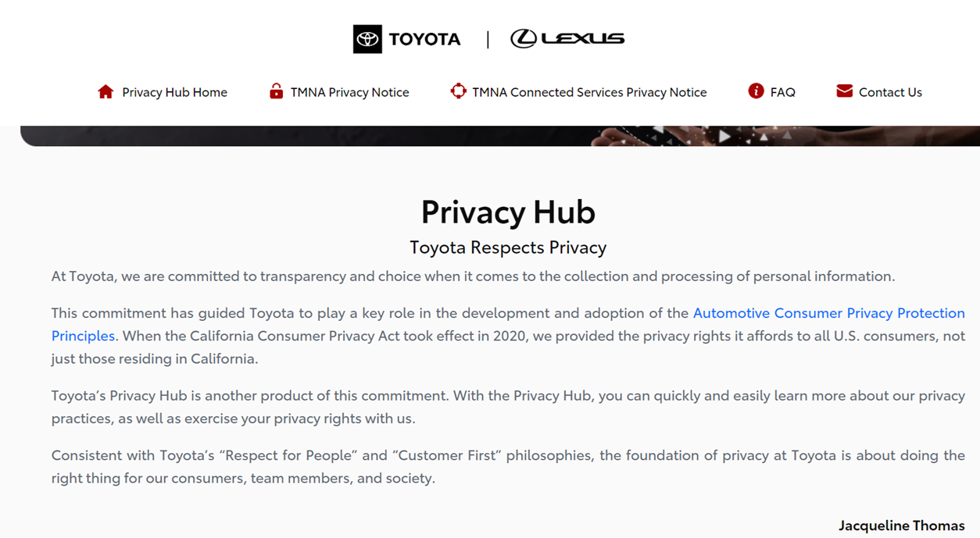Click the red house home icon
The width and height of the screenshot is (980, 538).
pos(106,91)
